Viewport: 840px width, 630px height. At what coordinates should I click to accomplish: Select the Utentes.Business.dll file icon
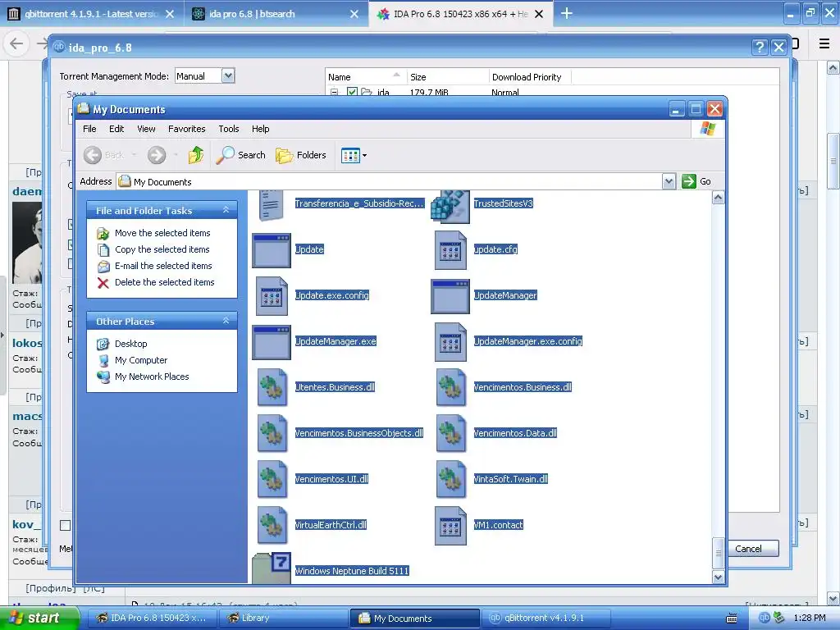tap(272, 387)
